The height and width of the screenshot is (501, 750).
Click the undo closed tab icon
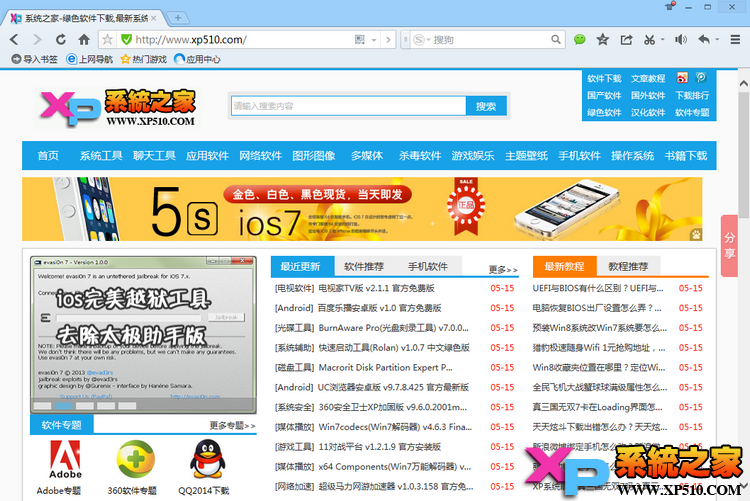704,39
